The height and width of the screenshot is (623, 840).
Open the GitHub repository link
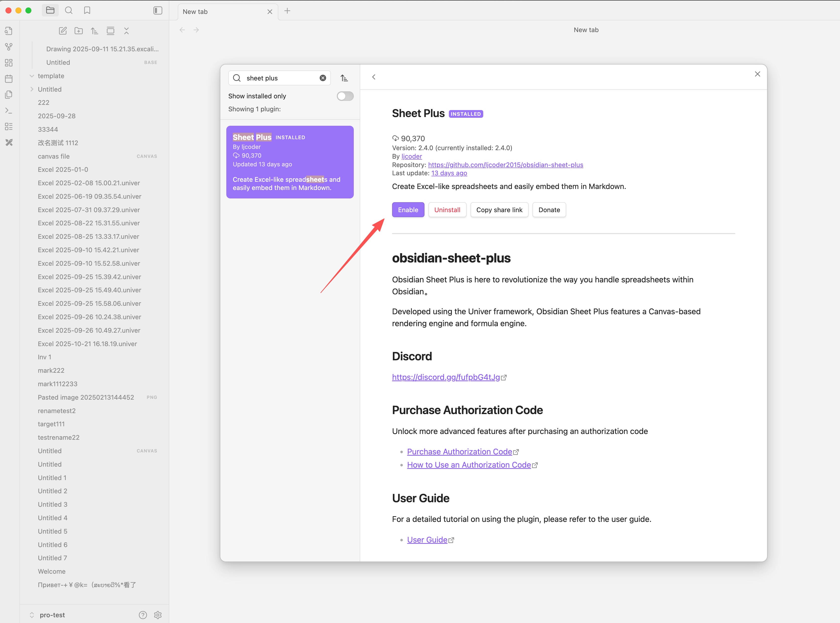click(505, 165)
